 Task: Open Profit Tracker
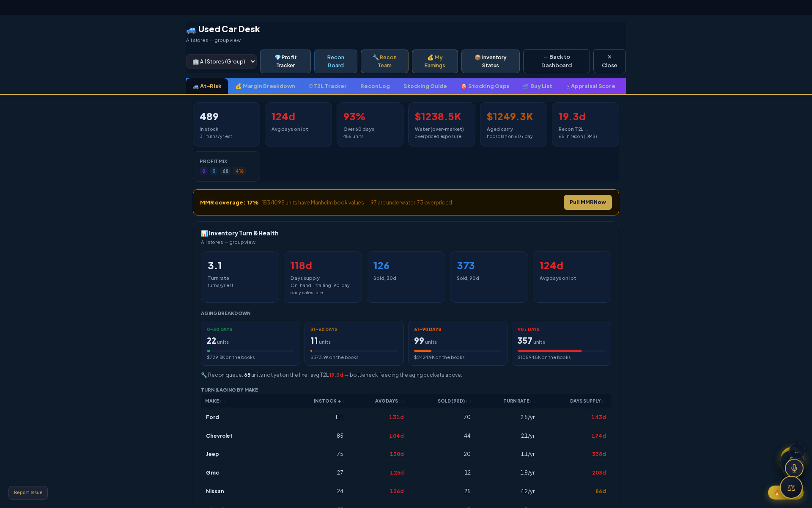pyautogui.click(x=285, y=61)
